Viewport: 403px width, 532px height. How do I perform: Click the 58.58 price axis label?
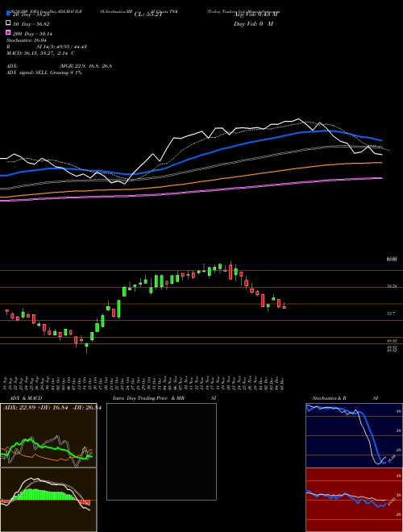coord(393,286)
